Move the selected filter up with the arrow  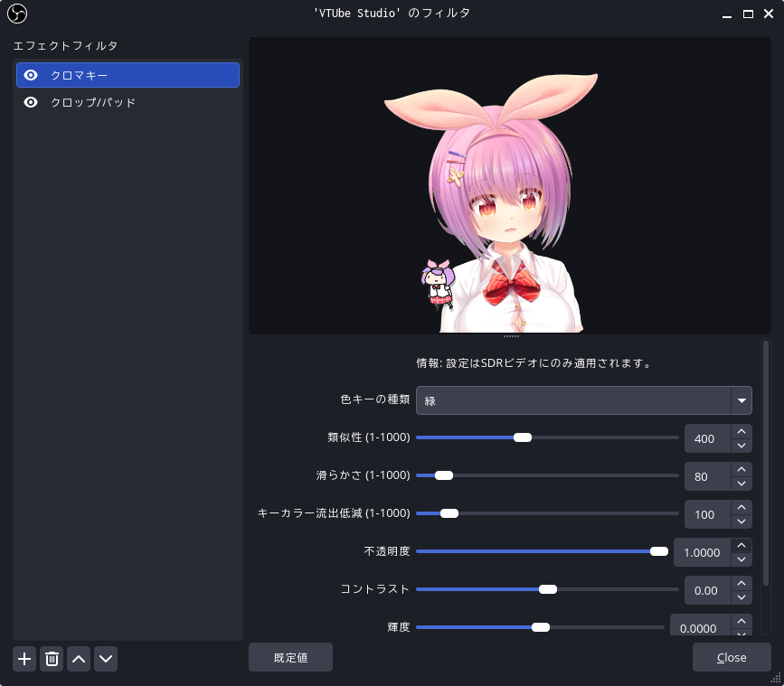pos(80,659)
